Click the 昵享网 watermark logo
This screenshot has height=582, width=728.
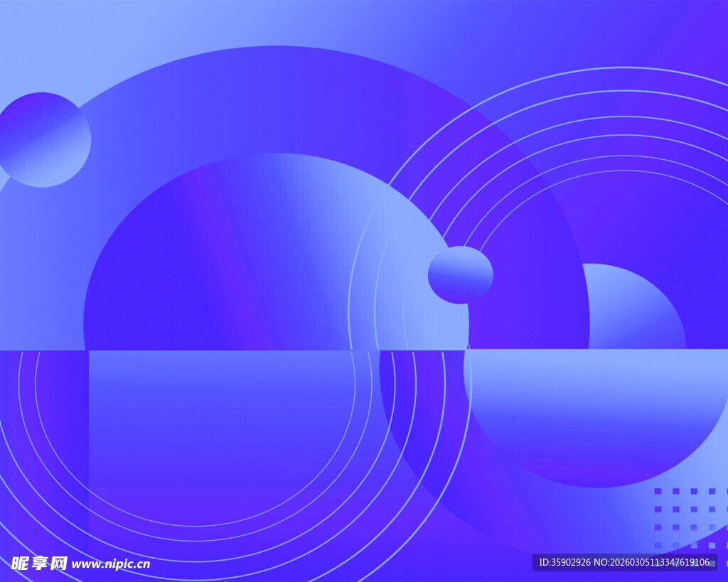click(40, 563)
